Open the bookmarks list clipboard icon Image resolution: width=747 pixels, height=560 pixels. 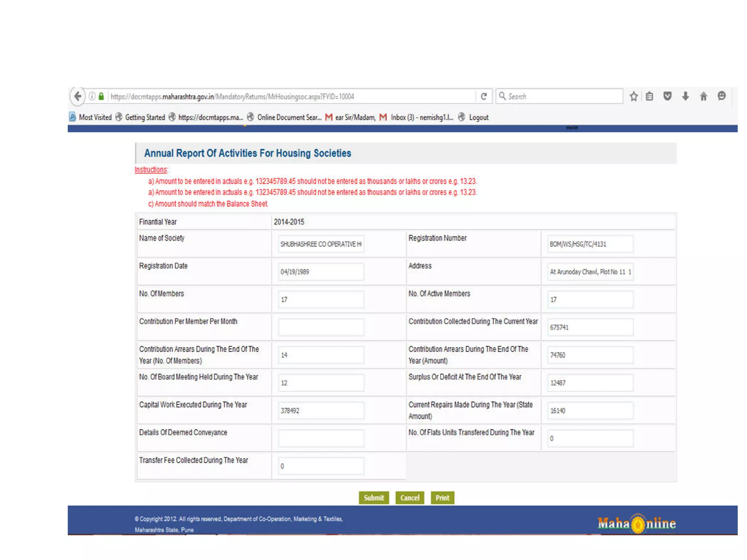click(650, 96)
